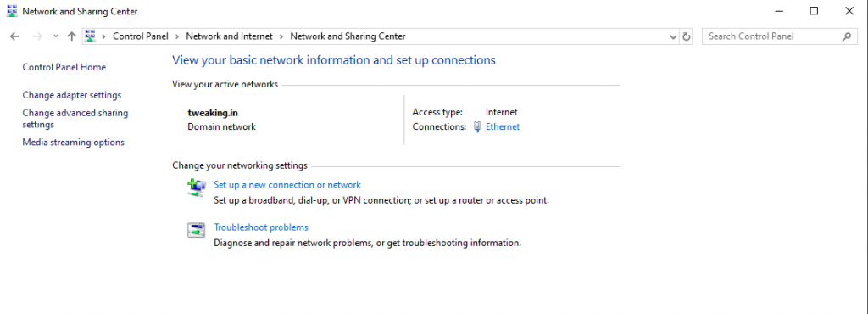Minimize the Network and Sharing Center window

point(779,11)
